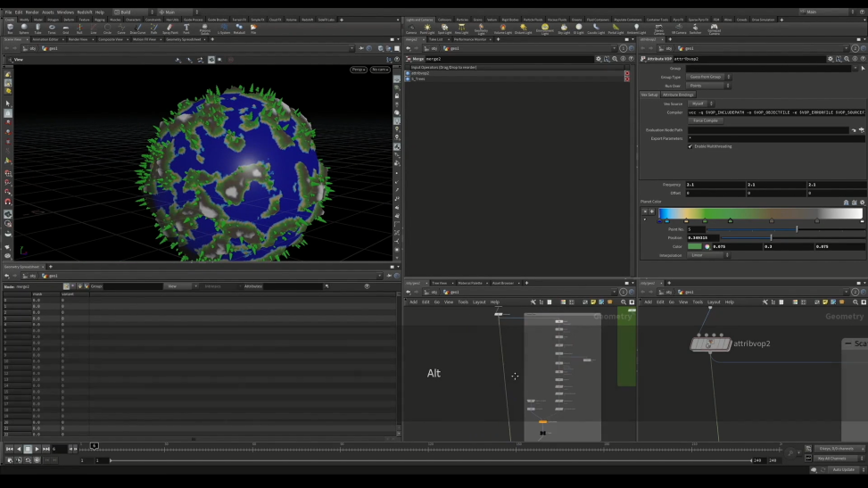The width and height of the screenshot is (868, 488).
Task: Open the Build desktop dropdown
Action: click(134, 12)
